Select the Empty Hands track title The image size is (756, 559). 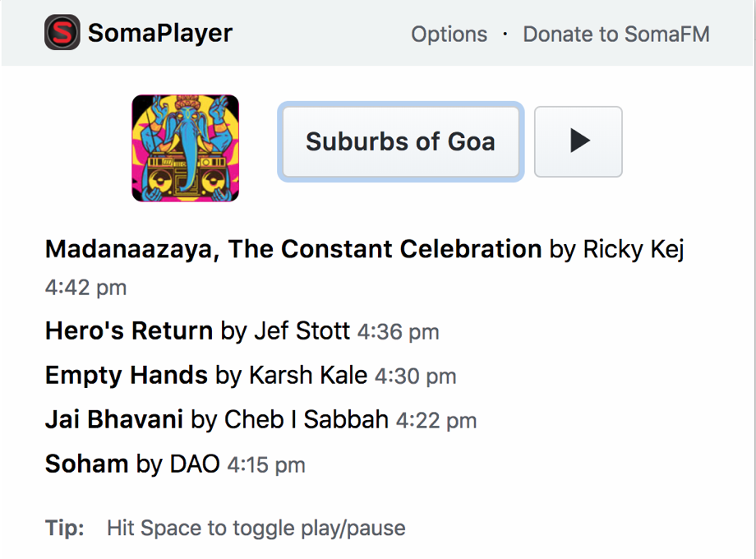126,376
